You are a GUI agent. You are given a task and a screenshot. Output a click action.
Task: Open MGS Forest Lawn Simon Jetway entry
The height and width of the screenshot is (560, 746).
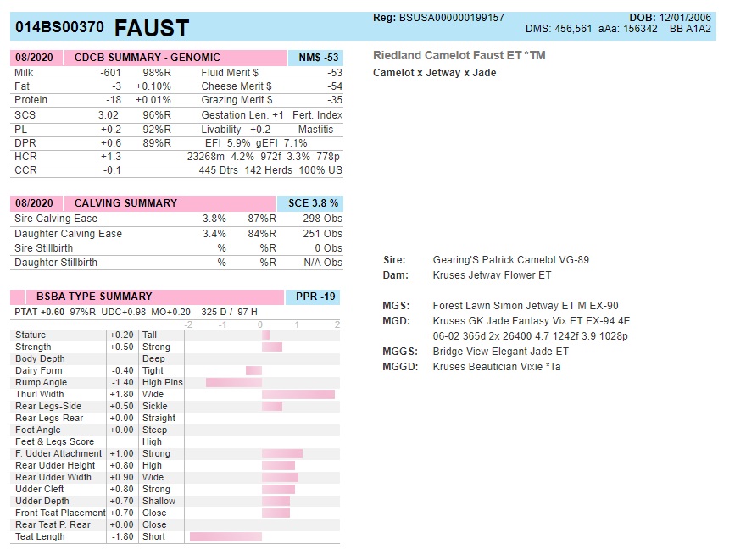point(525,306)
